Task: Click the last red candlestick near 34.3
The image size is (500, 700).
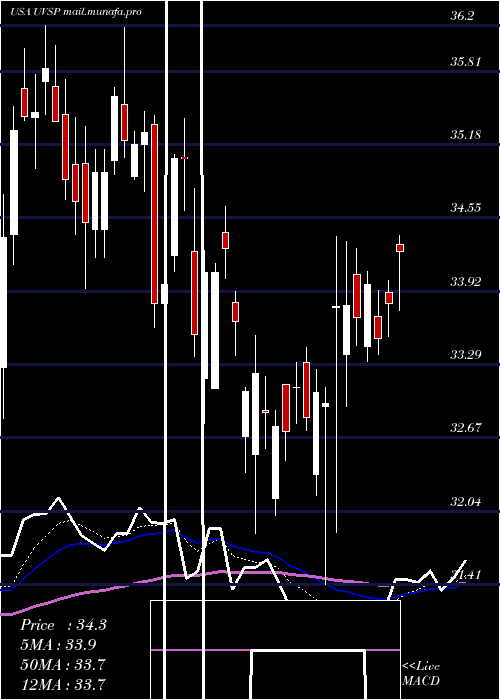Action: pyautogui.click(x=400, y=248)
